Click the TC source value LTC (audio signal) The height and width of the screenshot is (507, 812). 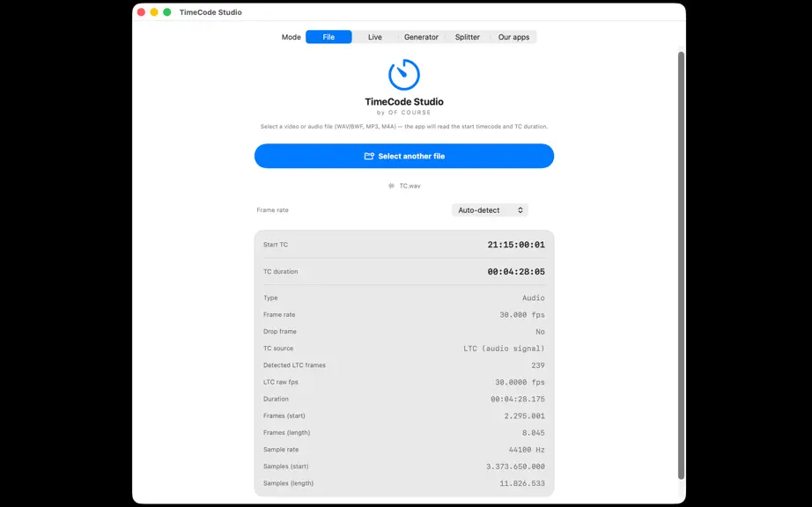[x=504, y=349]
